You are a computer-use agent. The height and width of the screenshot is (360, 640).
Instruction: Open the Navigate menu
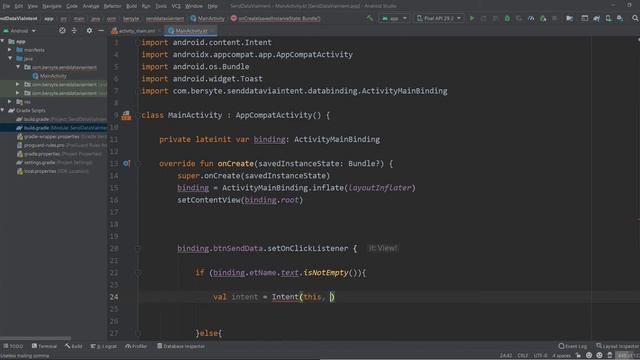(52, 6)
